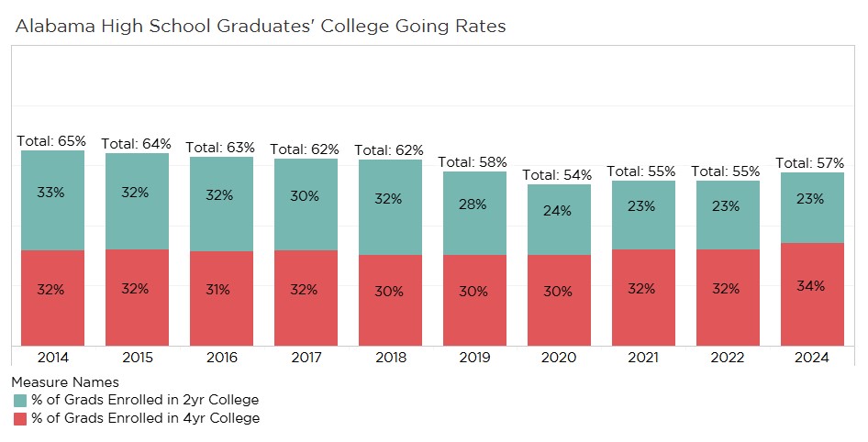Click the teal 2yr College legend swatch

point(20,400)
